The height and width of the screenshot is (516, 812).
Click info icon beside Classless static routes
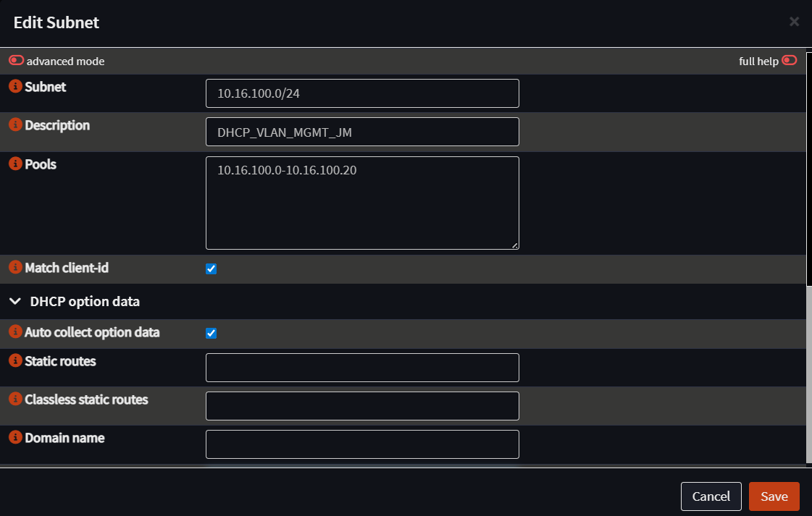[15, 399]
